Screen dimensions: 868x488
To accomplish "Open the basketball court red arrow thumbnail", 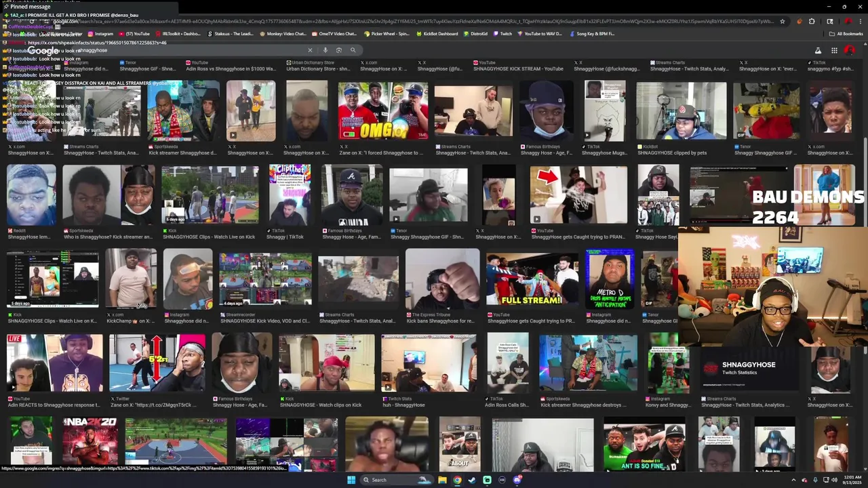I will coord(157,363).
